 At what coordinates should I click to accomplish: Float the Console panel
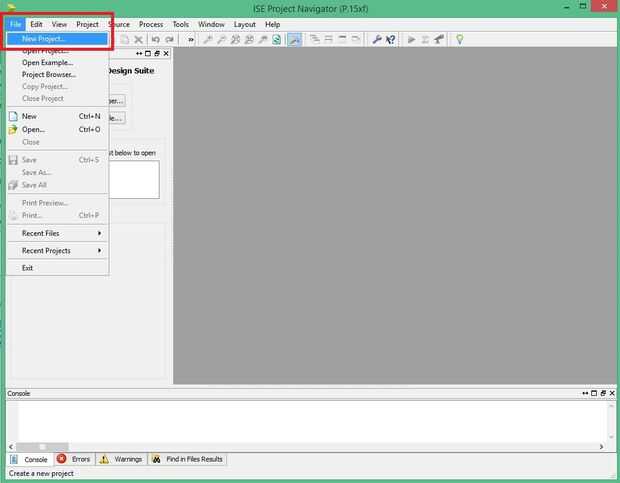point(603,393)
